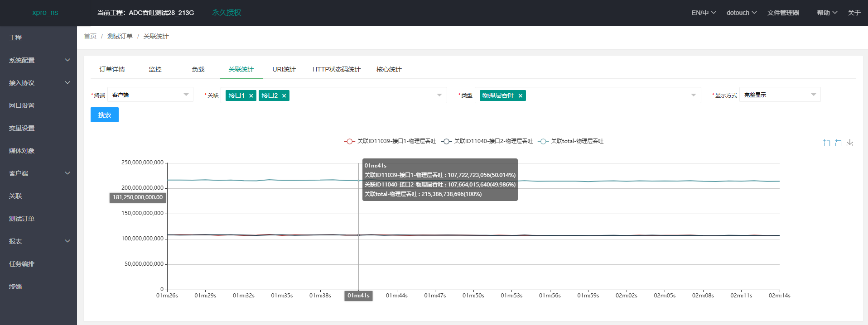Go to 首页 breadcrumb link

pos(90,36)
